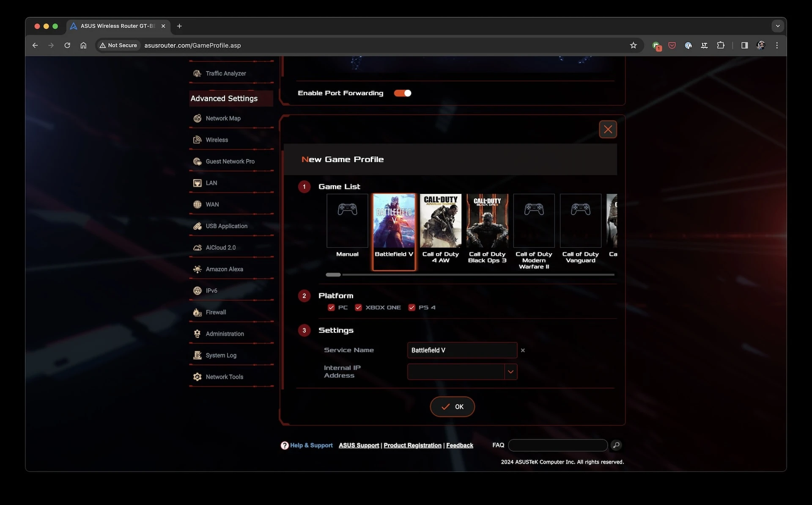This screenshot has height=505, width=812.
Task: Click the OK button
Action: pyautogui.click(x=452, y=407)
